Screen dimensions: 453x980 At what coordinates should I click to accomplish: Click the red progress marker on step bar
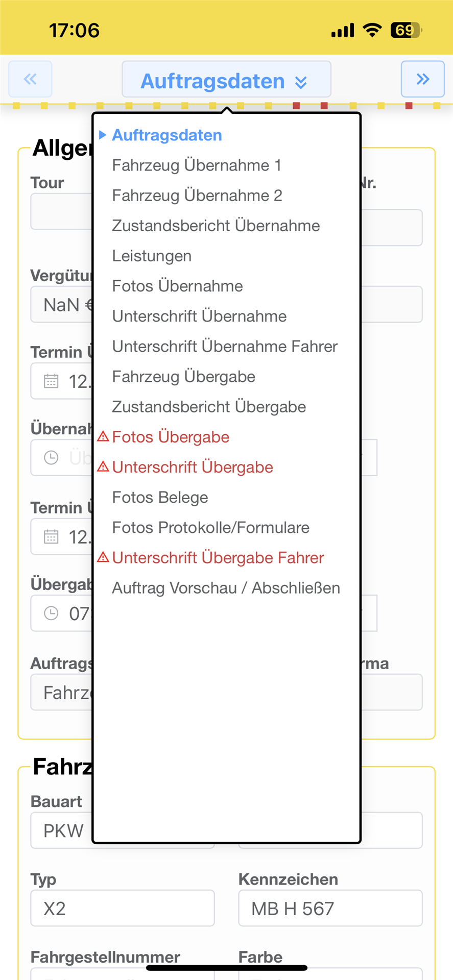point(296,106)
